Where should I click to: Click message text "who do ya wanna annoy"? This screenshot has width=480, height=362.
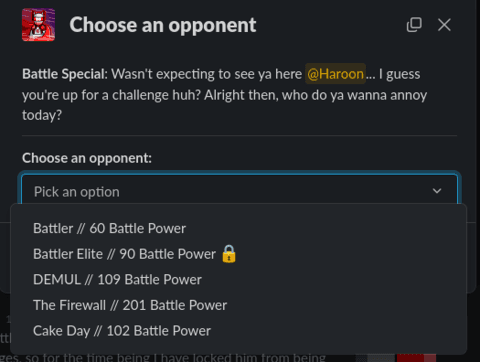click(354, 95)
